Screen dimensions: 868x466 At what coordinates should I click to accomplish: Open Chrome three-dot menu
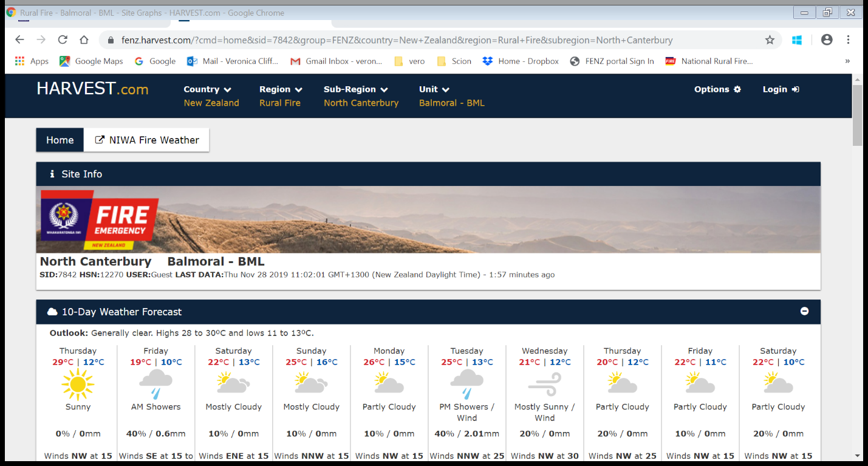click(x=848, y=40)
